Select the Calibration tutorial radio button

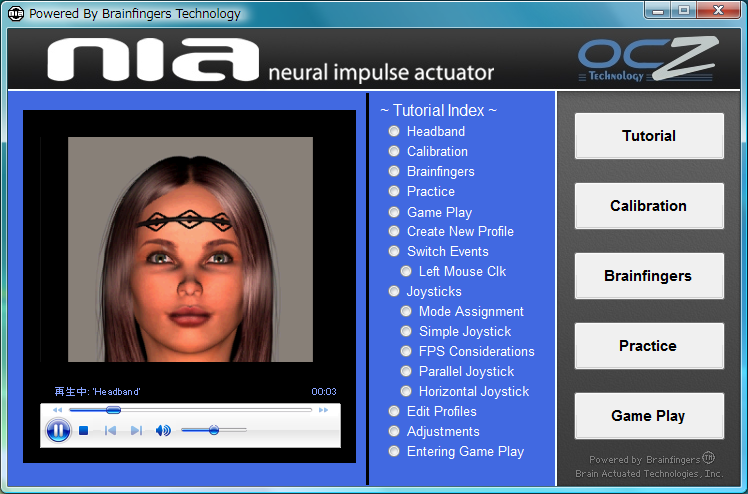[394, 151]
